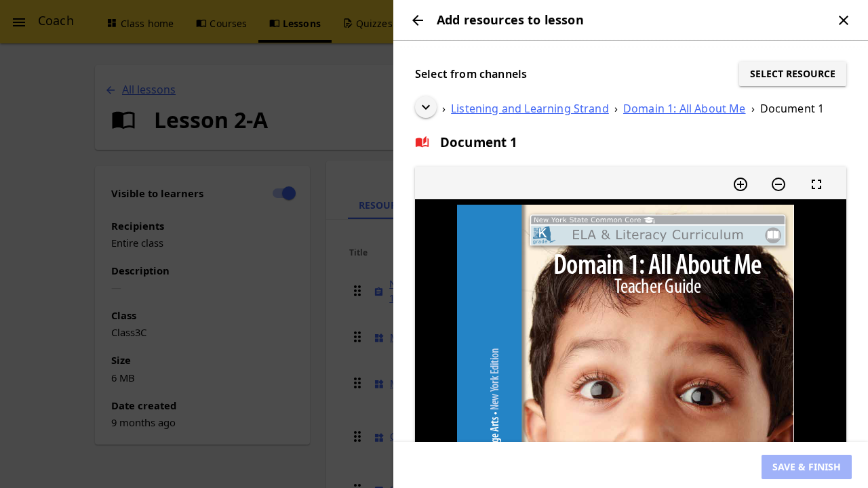868x488 pixels.
Task: Click the book icon next to Lesson 2-A
Action: click(123, 121)
